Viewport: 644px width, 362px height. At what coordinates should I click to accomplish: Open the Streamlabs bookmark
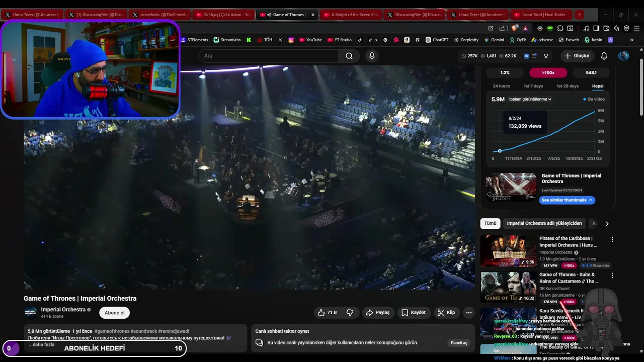point(227,40)
